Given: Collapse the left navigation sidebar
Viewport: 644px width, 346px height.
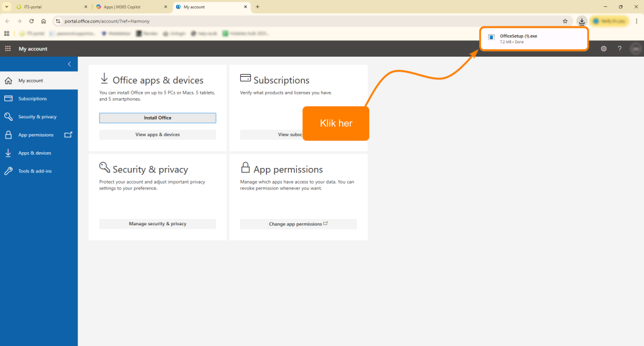Looking at the screenshot, I should pyautogui.click(x=69, y=64).
